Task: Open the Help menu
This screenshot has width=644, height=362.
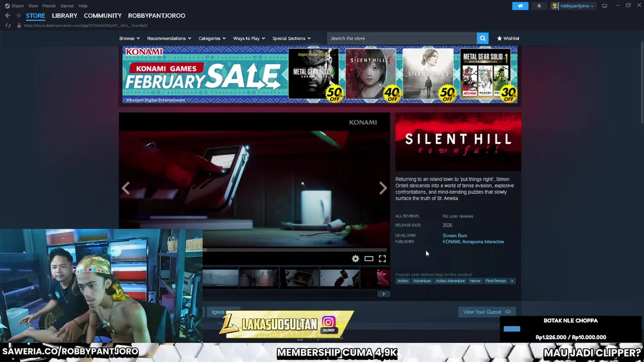Action: 83,6
